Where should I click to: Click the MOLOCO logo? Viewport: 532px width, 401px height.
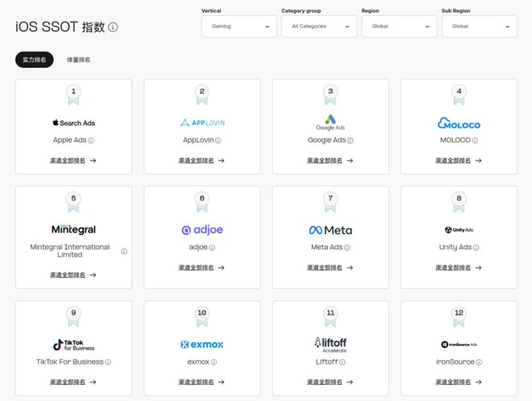point(459,123)
